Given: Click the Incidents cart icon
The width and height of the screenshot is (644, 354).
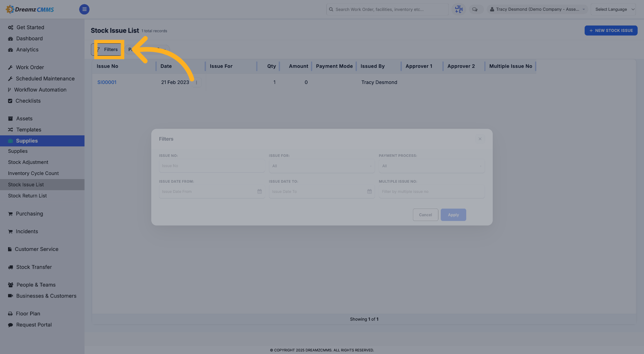Looking at the screenshot, I should point(10,231).
